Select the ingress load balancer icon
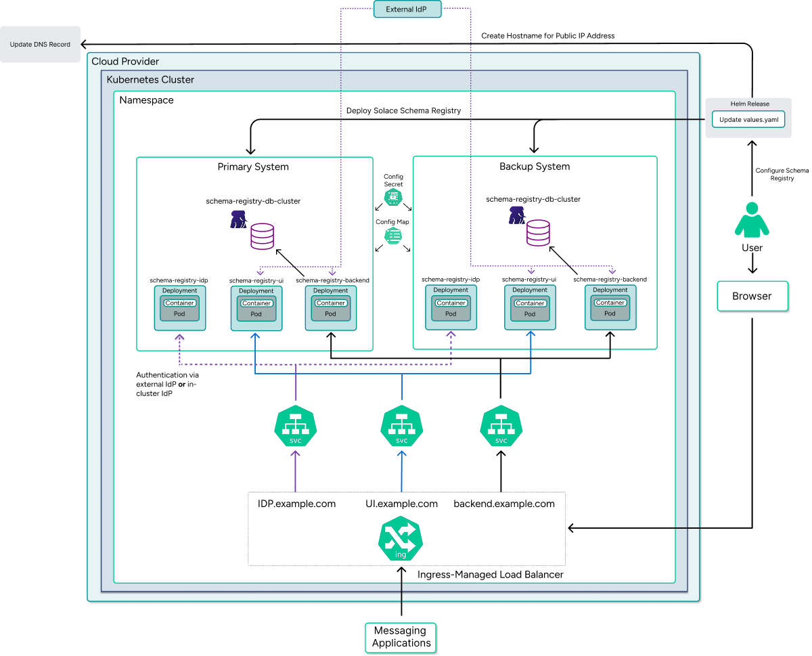This screenshot has height=656, width=812. tap(401, 541)
